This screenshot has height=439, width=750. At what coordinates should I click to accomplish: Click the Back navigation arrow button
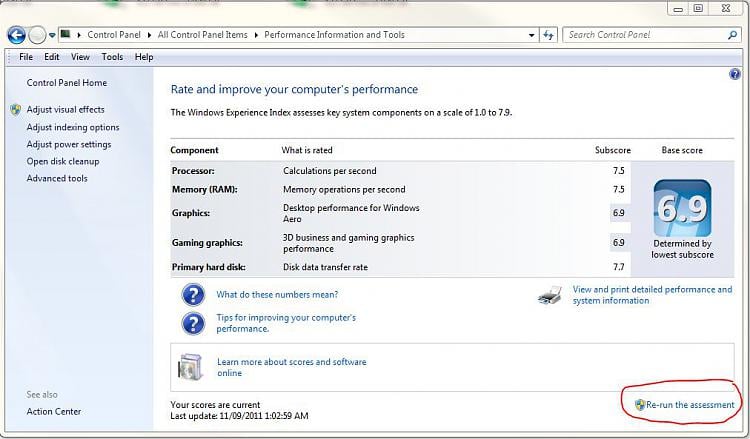pyautogui.click(x=16, y=35)
